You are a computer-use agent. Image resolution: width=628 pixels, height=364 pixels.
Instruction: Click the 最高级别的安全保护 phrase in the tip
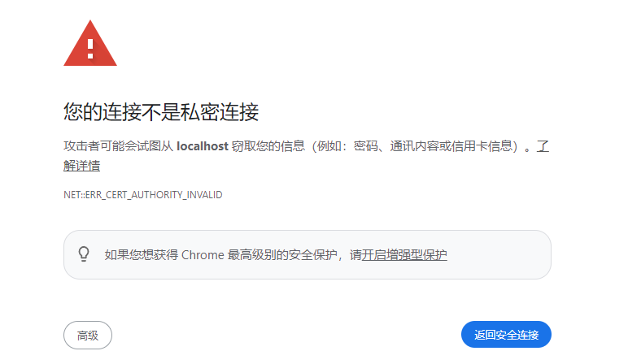pos(282,255)
